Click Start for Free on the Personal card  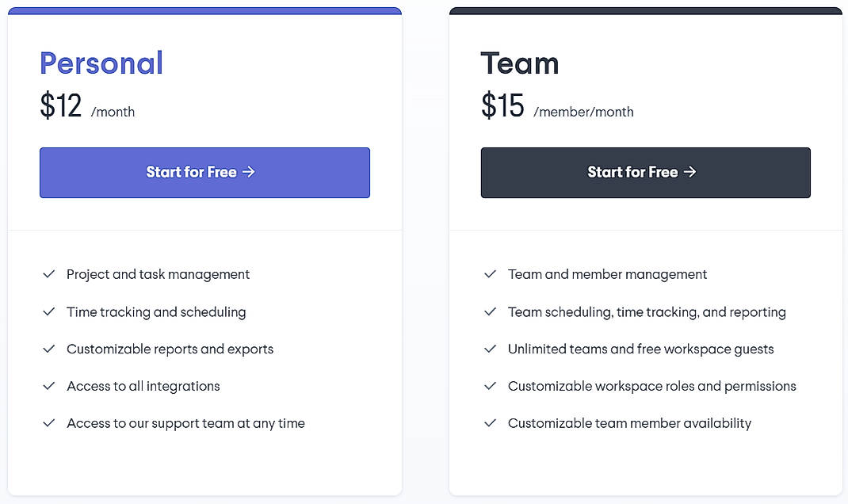(x=204, y=172)
